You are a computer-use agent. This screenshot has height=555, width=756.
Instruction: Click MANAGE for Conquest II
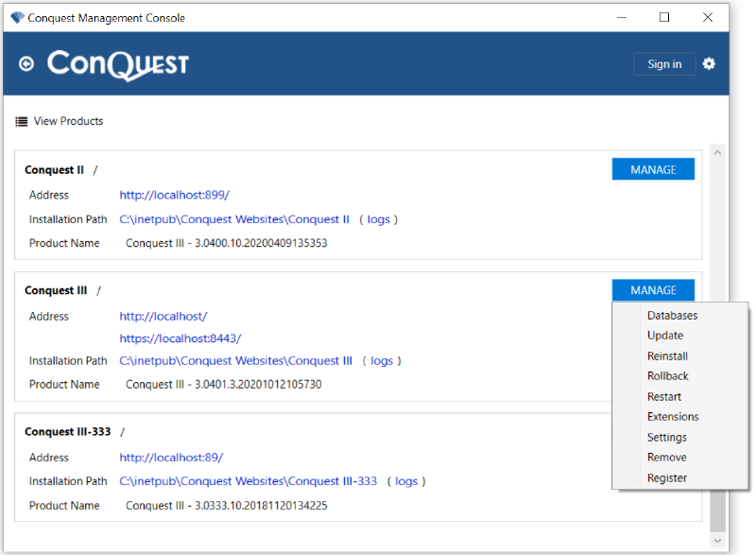(653, 169)
